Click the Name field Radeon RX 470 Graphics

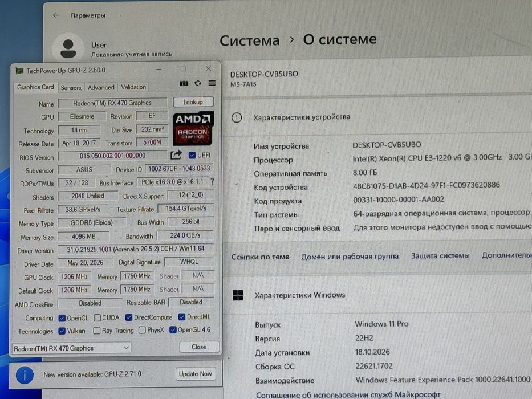(113, 103)
